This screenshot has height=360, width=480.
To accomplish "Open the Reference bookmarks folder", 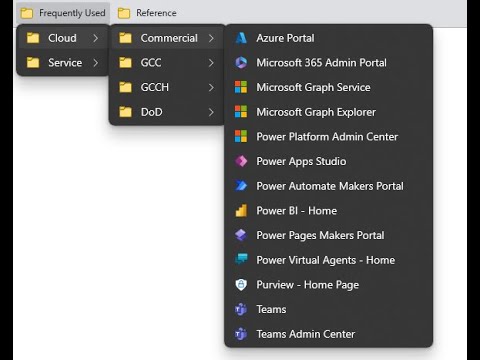I will (147, 13).
